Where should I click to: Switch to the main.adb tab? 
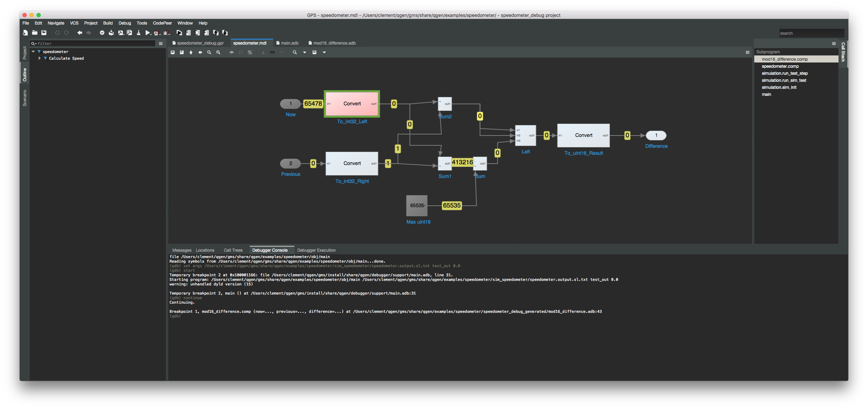288,43
